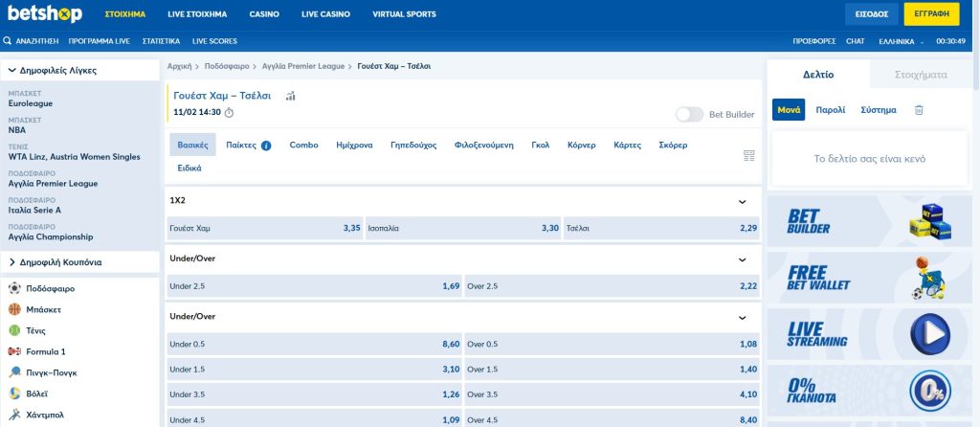Select Μπάσκετ basketball icon

click(14, 309)
